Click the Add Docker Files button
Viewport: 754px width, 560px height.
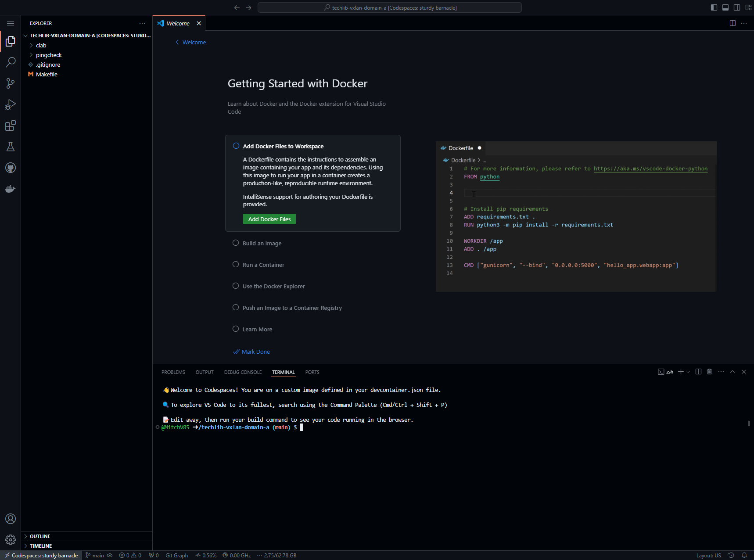(269, 219)
